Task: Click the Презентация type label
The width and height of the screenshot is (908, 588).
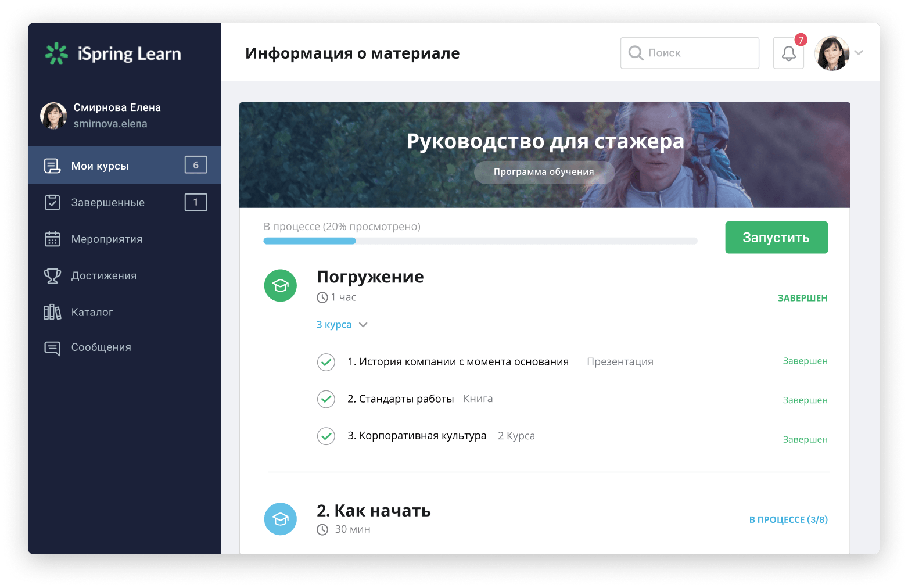Action: [x=620, y=362]
